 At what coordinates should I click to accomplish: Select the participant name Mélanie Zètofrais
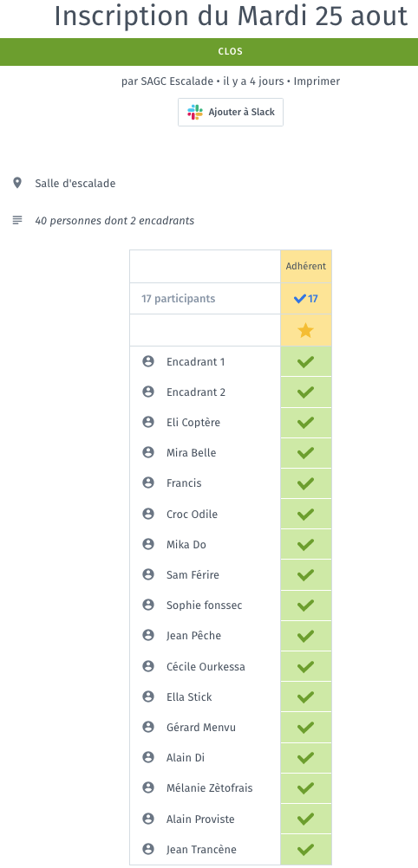(210, 787)
